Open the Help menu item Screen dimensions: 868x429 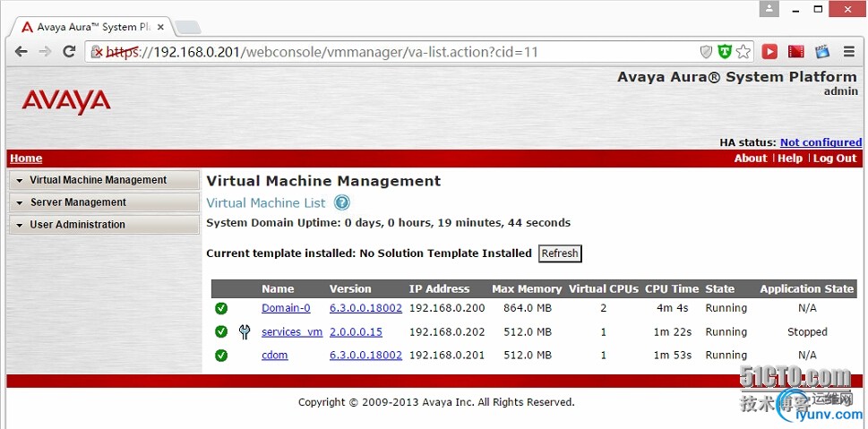790,159
